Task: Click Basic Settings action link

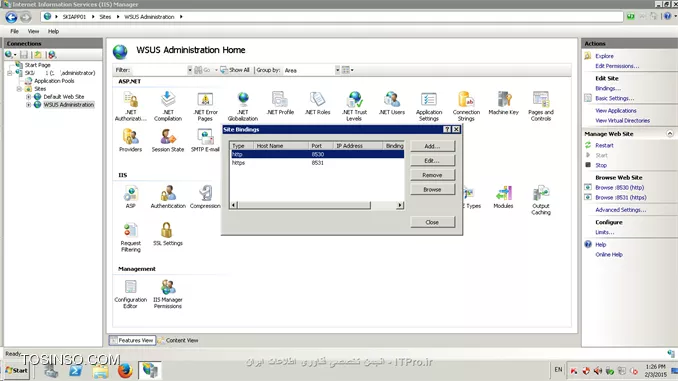Action: pyautogui.click(x=614, y=98)
